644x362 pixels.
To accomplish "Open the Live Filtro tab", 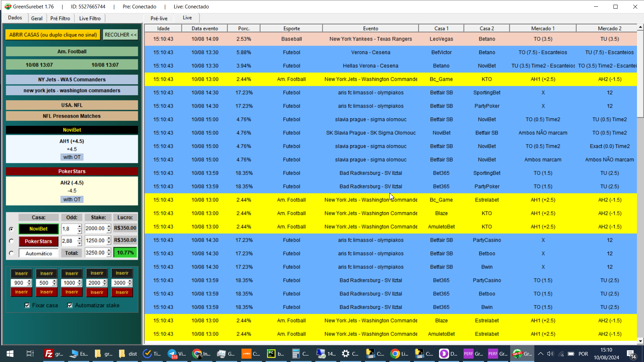I will tap(90, 18).
